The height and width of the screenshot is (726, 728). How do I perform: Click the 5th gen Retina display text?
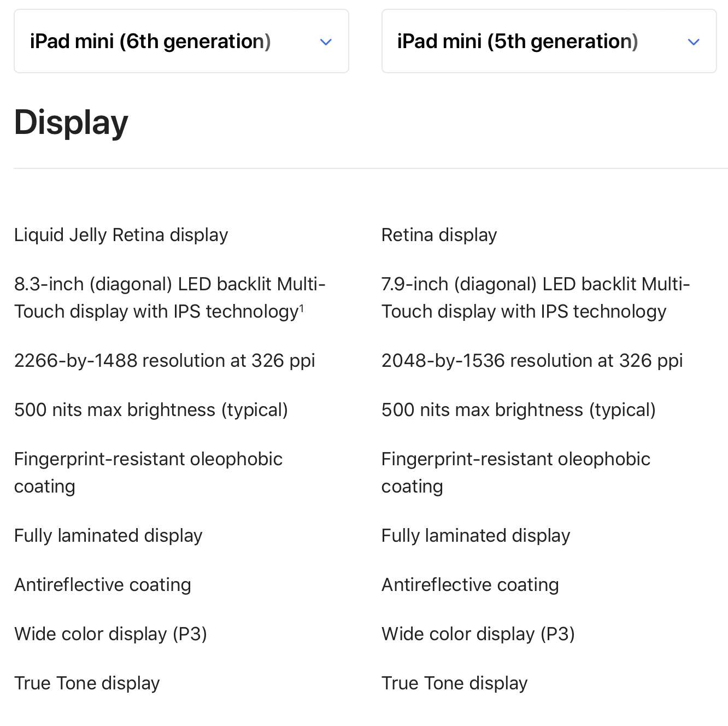[x=439, y=235]
